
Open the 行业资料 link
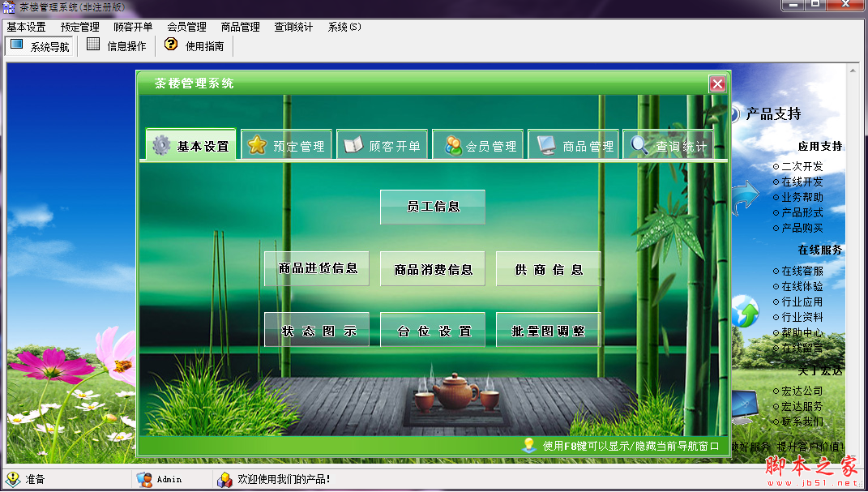(x=802, y=318)
